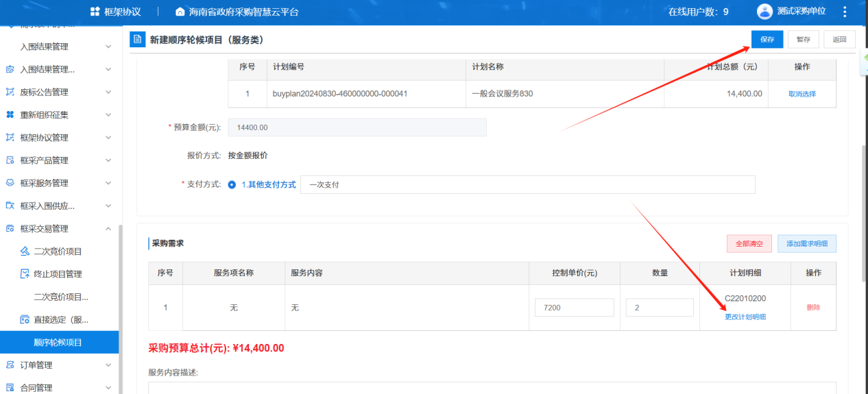Click the red 删除 link in row 1
The width and height of the screenshot is (868, 394).
click(x=813, y=307)
